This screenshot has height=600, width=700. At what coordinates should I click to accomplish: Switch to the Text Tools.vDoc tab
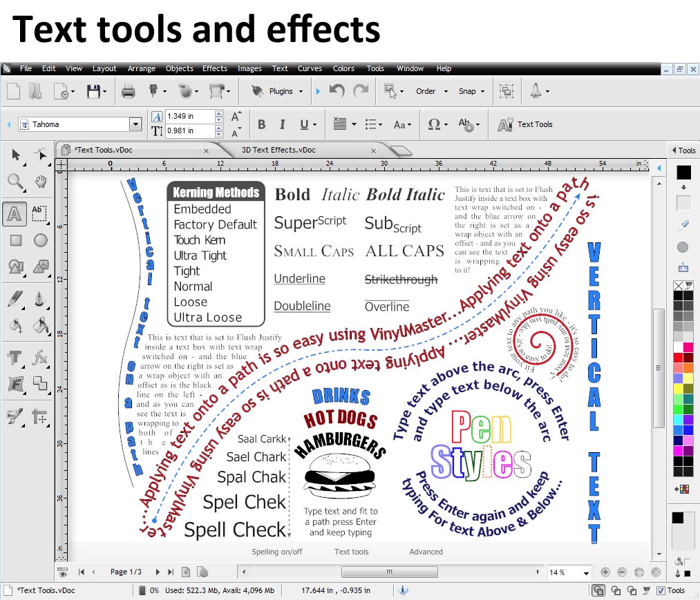click(103, 150)
